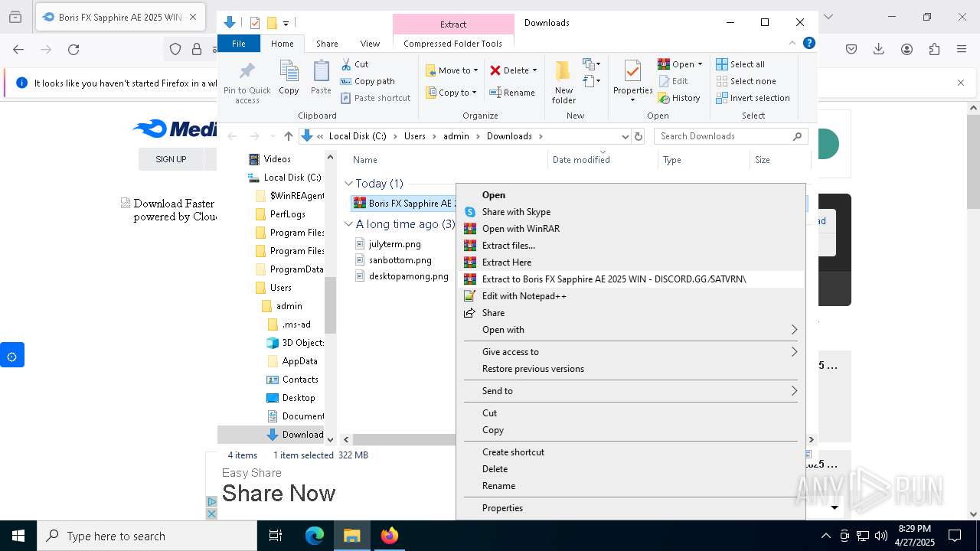Click the Type here to search box
Screen dimensions: 980x551
point(147,536)
